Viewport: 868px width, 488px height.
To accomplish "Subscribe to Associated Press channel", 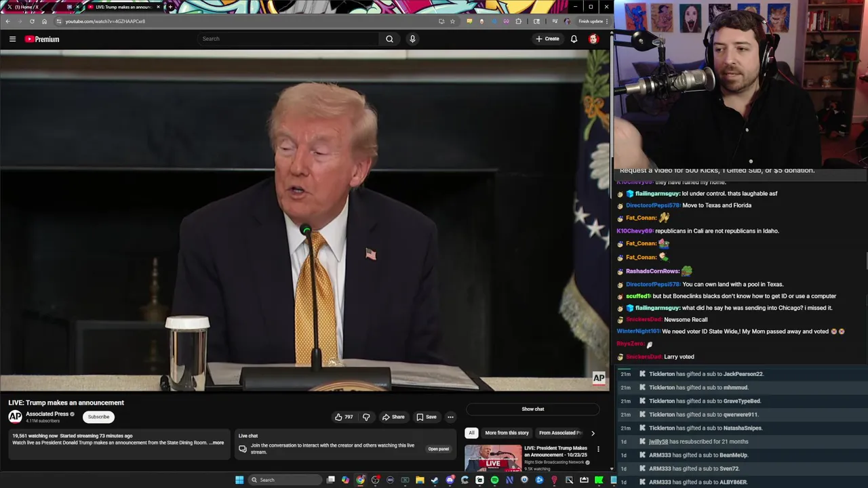I will pos(98,417).
